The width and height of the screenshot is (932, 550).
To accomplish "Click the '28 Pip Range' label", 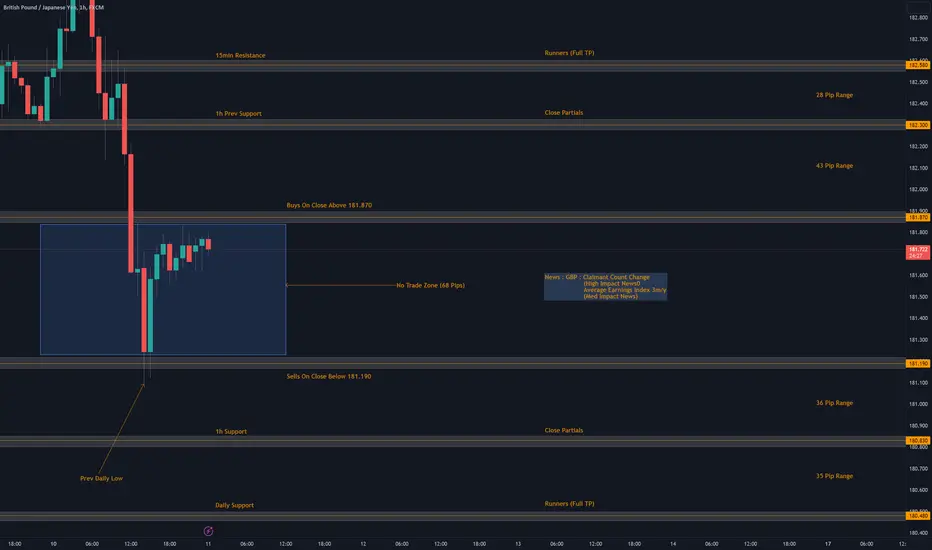I will tap(834, 95).
